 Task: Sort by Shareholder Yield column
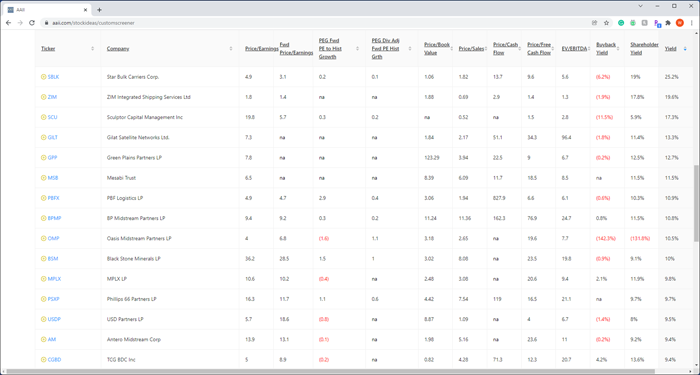click(644, 49)
